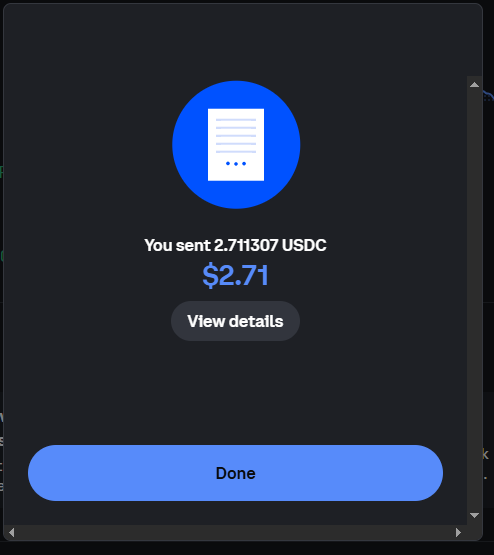
Task: Click the chart line fragment behind dialog
Action: click(488, 96)
